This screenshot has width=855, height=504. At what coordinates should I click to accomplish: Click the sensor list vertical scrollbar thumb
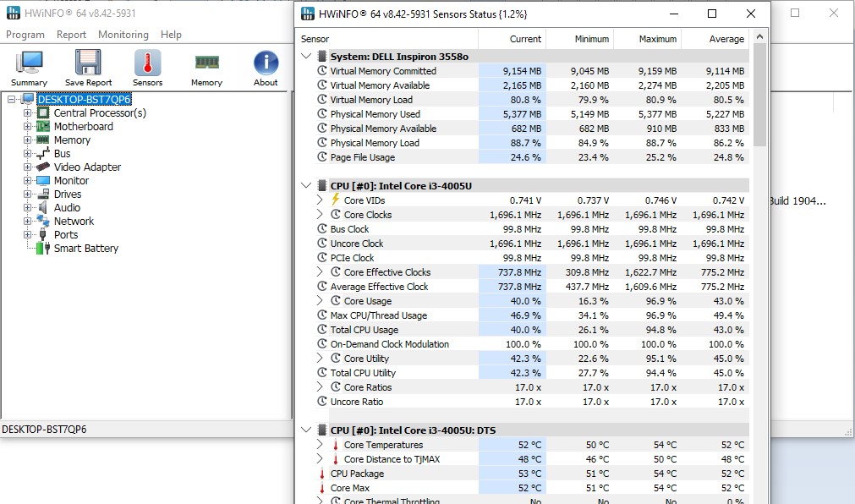759,95
